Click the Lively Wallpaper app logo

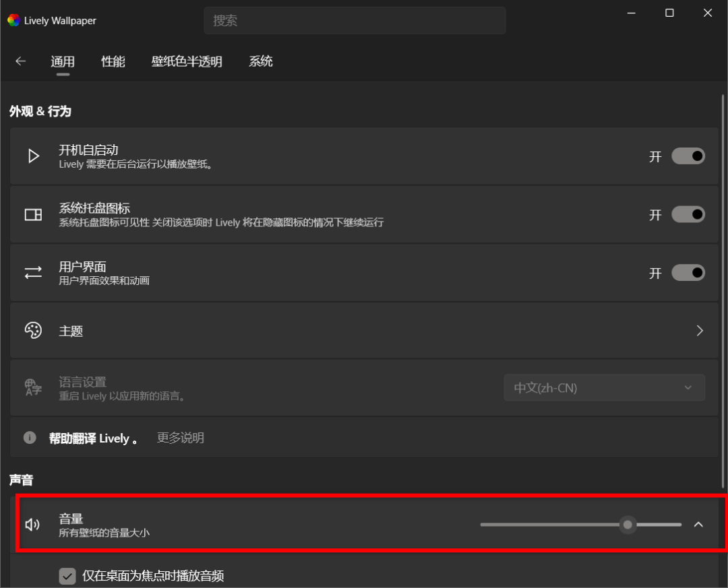[14, 20]
